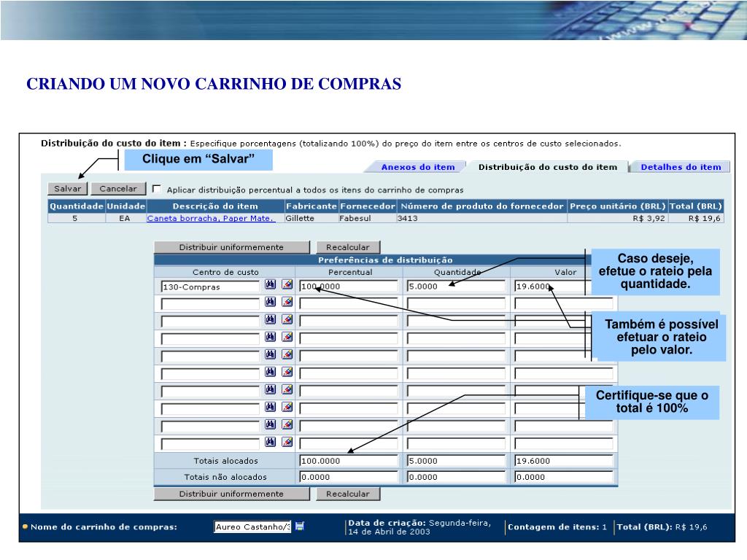Click the Salvar button
The image size is (747, 560).
[x=68, y=189]
